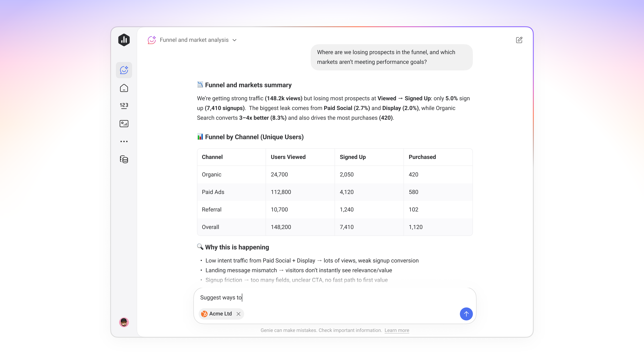Viewport: 644px width, 362px height.
Task: Expand the chevron next to the chat title
Action: pos(234,40)
